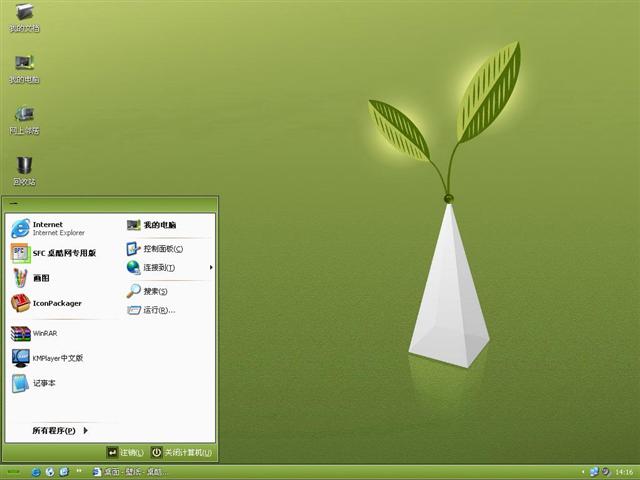This screenshot has width=640, height=480.
Task: Open 记事本 (Notepad)
Action: pyautogui.click(x=40, y=382)
